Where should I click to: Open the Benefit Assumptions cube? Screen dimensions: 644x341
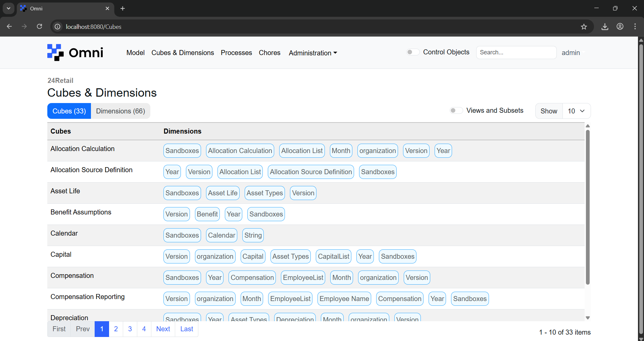[x=81, y=212]
